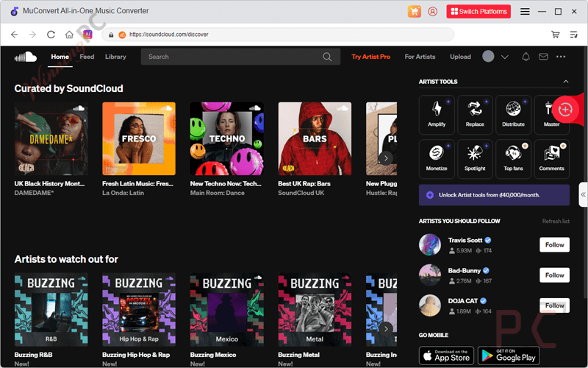Open the Try Artist Pro link
The height and width of the screenshot is (368, 588).
371,57
